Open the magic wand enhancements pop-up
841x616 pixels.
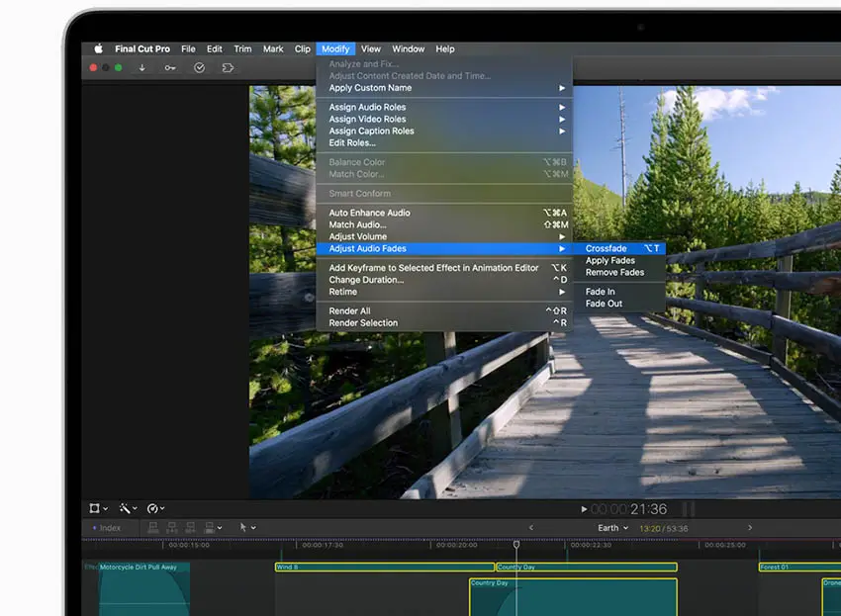(x=128, y=508)
